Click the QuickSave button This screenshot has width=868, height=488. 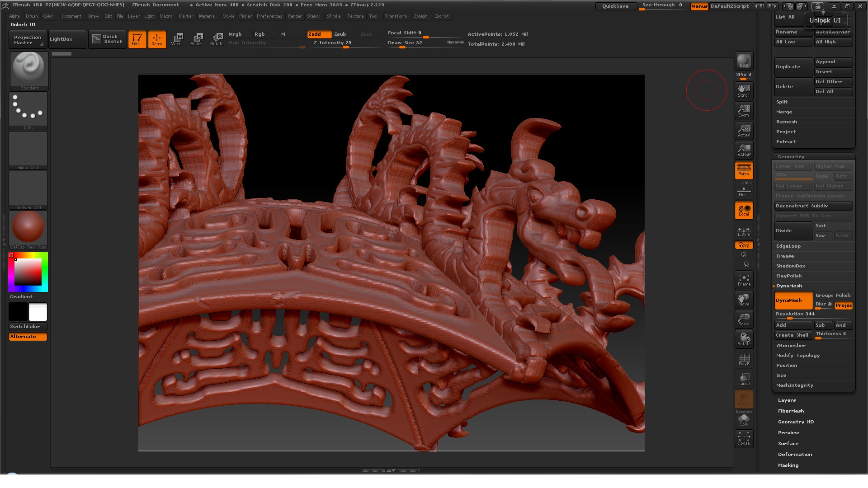coord(615,6)
